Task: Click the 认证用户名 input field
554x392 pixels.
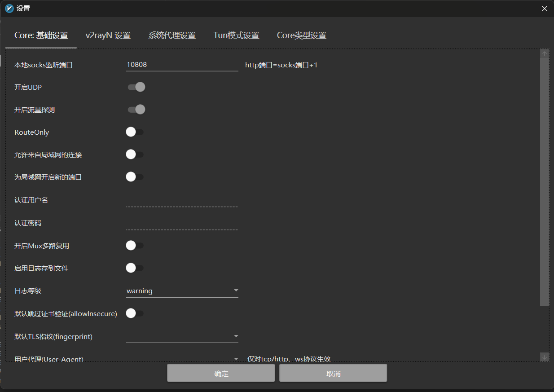Action: point(182,200)
